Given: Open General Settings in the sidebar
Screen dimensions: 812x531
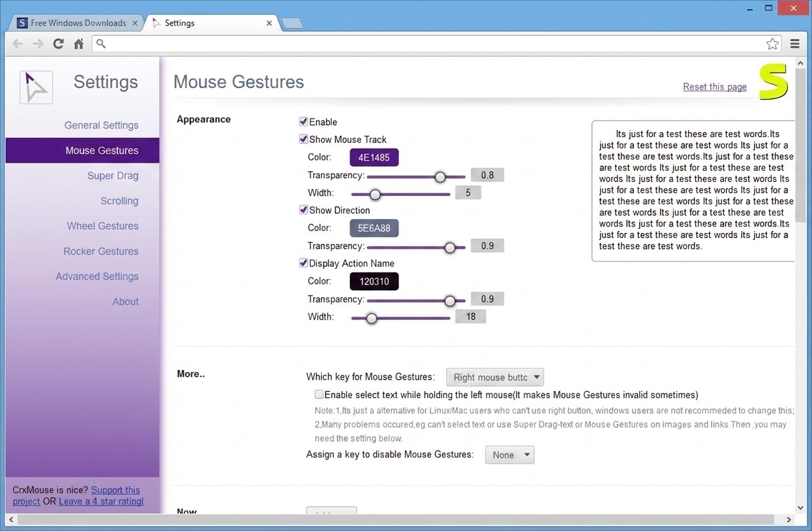Looking at the screenshot, I should click(x=101, y=125).
